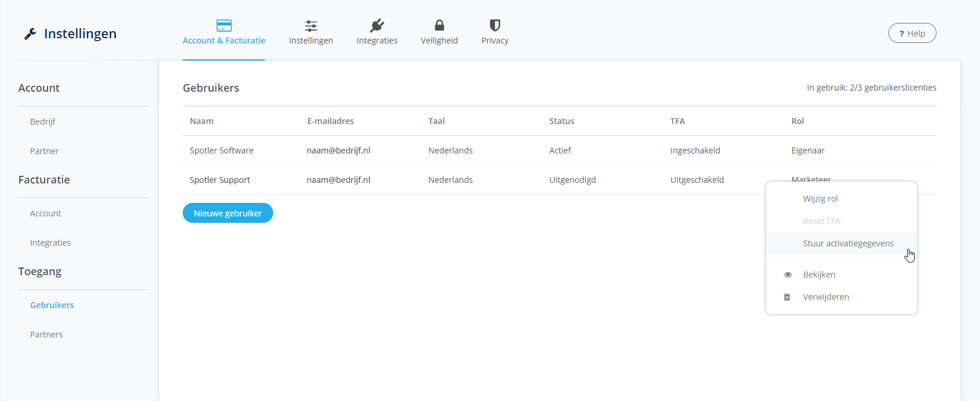Open Bedrijf in the Account sidebar

42,122
